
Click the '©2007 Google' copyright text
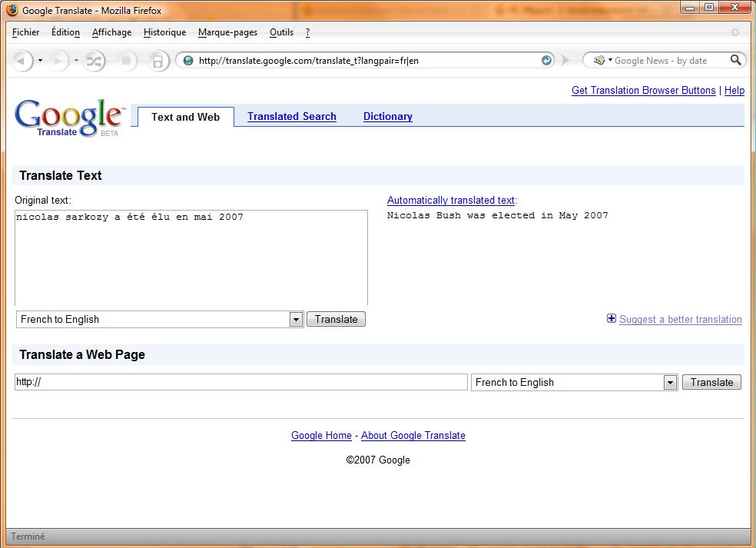point(378,460)
